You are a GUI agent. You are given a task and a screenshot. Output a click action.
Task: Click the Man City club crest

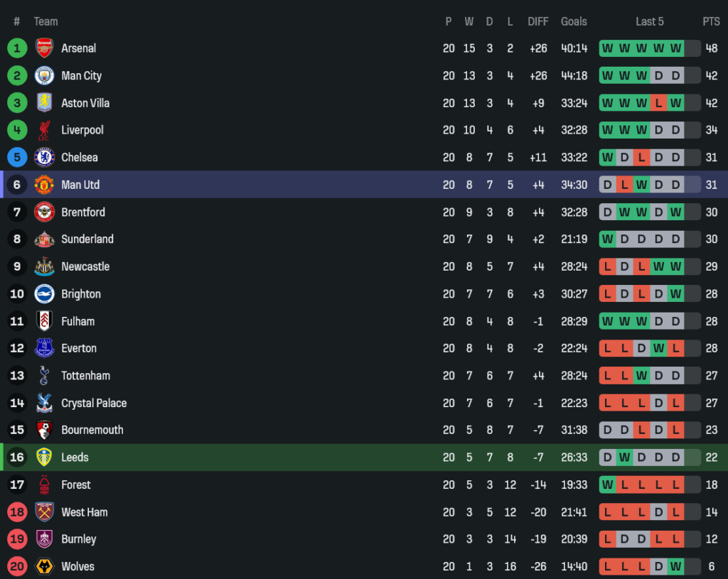(x=44, y=75)
